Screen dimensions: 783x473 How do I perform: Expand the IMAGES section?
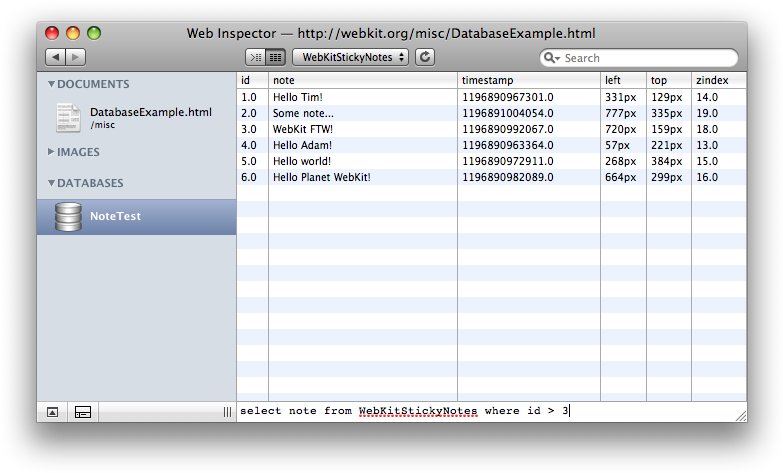point(52,152)
